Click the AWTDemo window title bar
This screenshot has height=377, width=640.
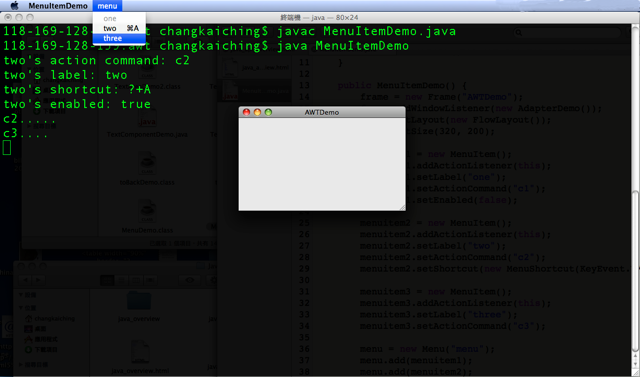point(322,112)
